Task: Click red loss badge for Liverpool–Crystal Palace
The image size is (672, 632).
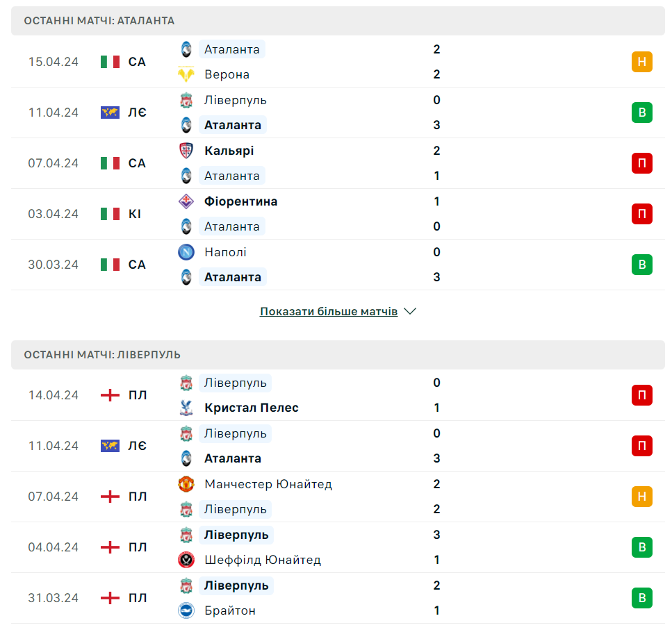Action: [x=641, y=395]
